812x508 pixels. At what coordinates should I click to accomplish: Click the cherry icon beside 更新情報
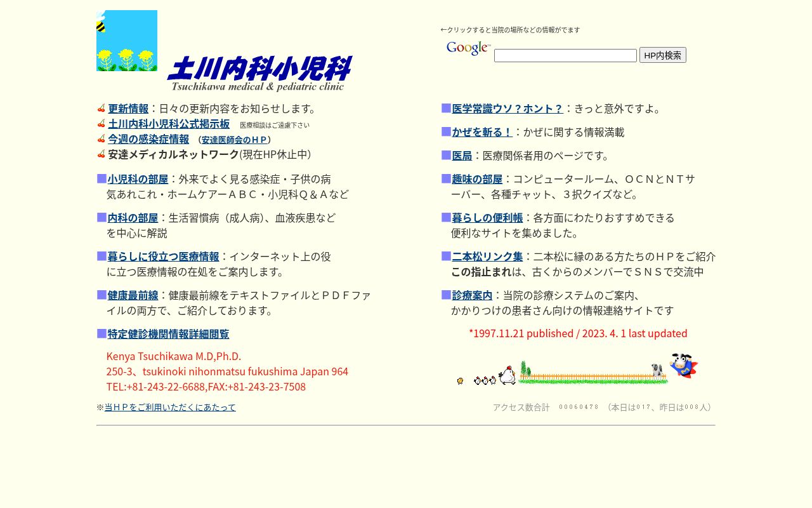coord(101,109)
